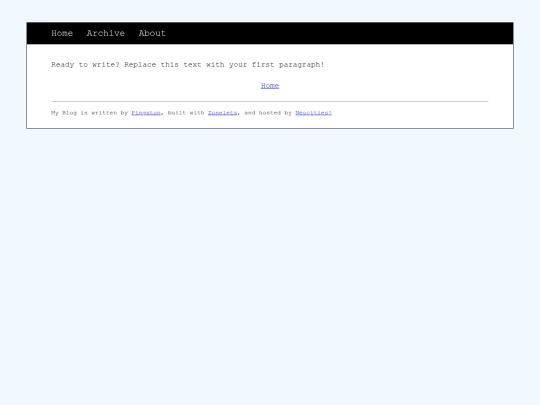
Task: Open the About navigation item
Action: pyautogui.click(x=152, y=33)
